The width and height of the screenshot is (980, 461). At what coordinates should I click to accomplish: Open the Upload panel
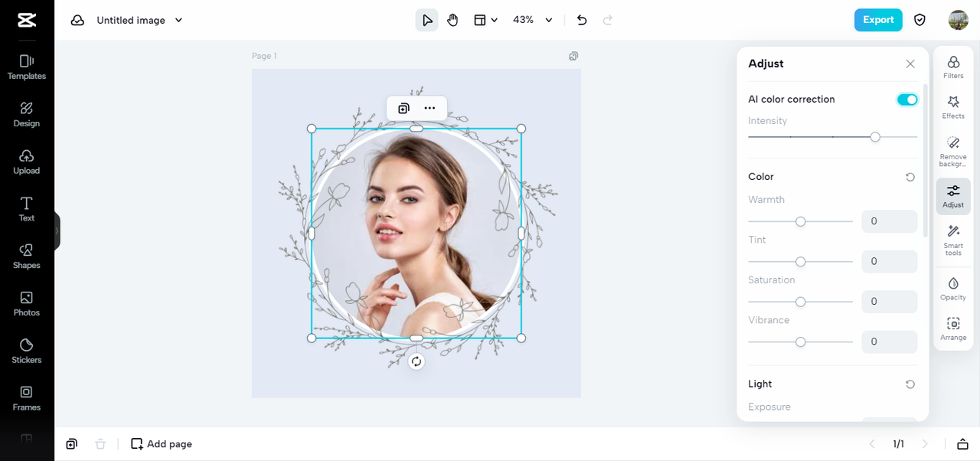pos(27,162)
